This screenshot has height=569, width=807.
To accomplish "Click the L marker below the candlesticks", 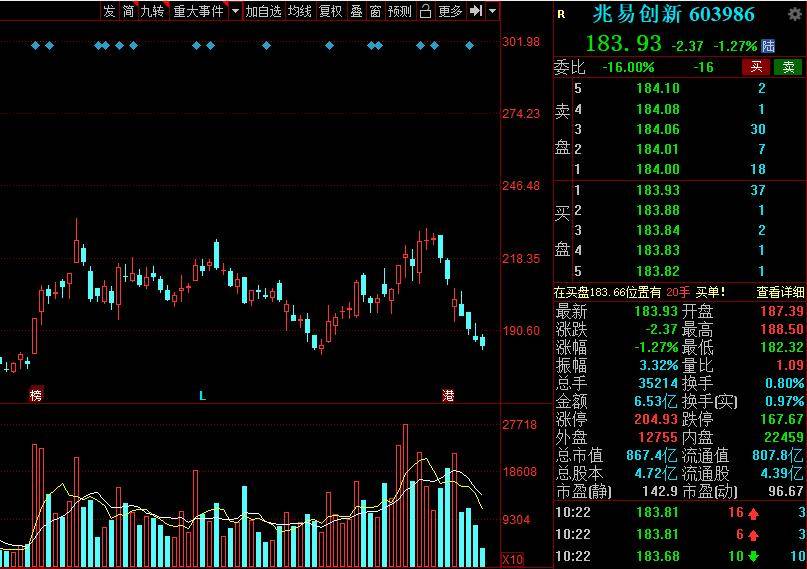I will (202, 396).
